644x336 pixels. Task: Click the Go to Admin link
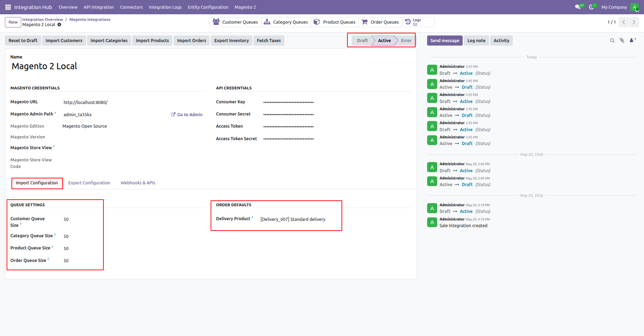coord(187,114)
